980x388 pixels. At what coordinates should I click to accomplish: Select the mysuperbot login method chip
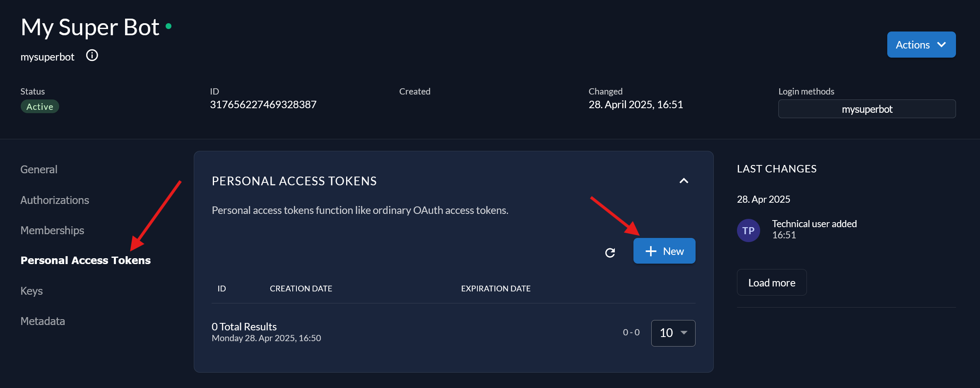[867, 109]
